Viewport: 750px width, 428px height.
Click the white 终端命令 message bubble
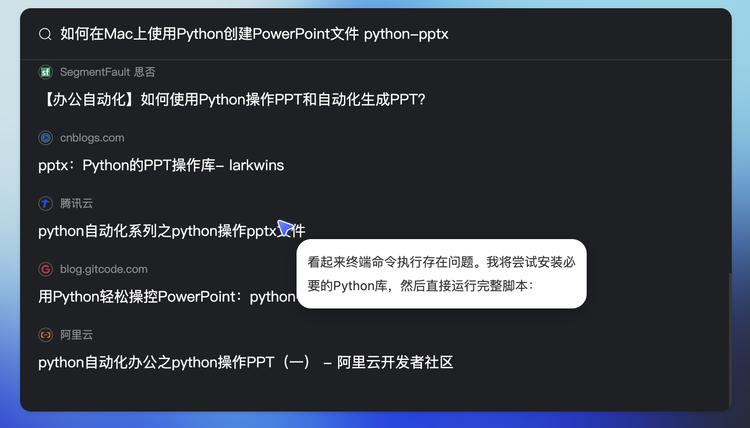click(441, 274)
